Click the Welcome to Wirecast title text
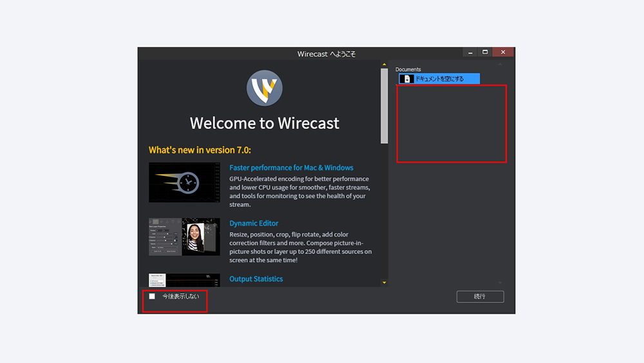This screenshot has width=644, height=363. [265, 123]
